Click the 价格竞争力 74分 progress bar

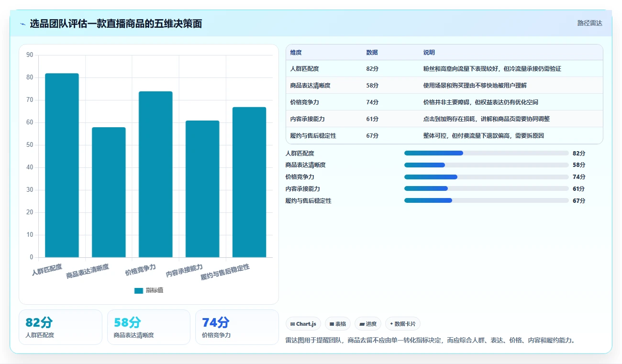pos(486,177)
